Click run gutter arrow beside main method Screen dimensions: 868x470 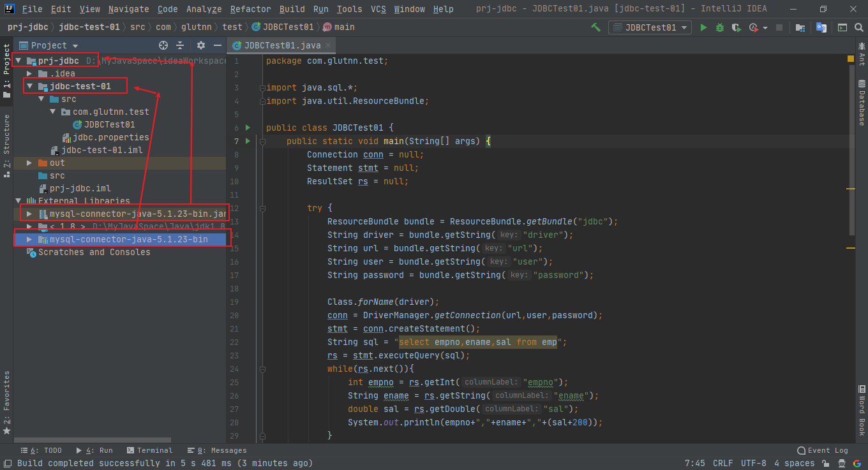[248, 141]
